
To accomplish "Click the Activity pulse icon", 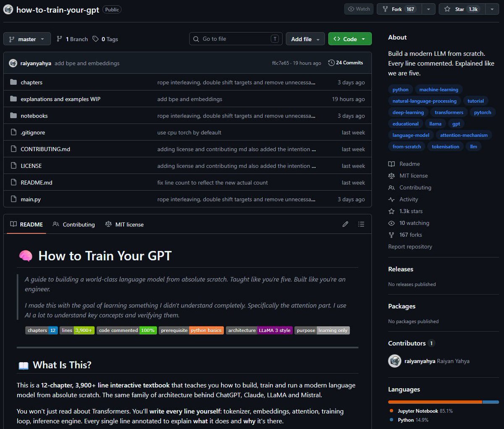I will click(391, 199).
